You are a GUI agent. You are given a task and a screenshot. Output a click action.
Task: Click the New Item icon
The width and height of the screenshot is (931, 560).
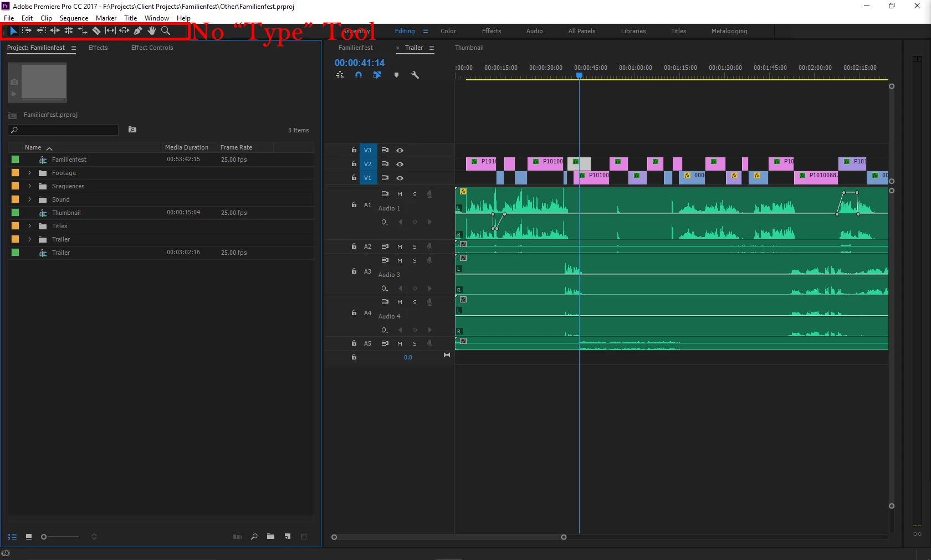pos(288,537)
